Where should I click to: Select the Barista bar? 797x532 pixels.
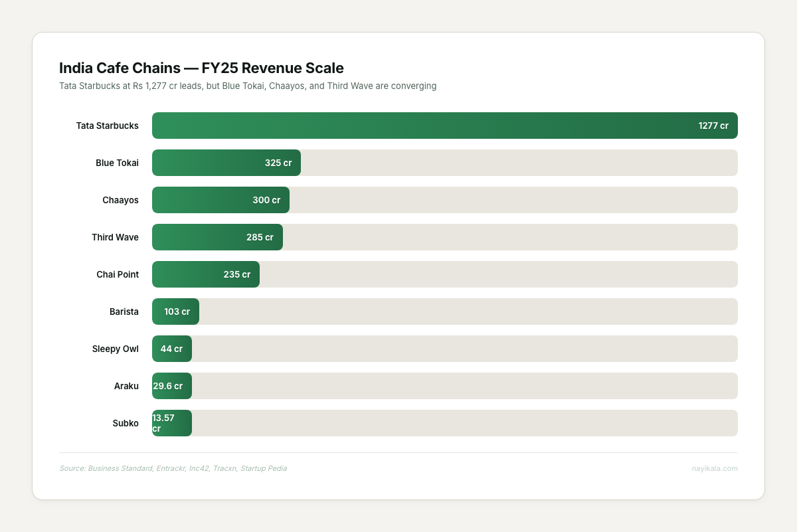[175, 311]
